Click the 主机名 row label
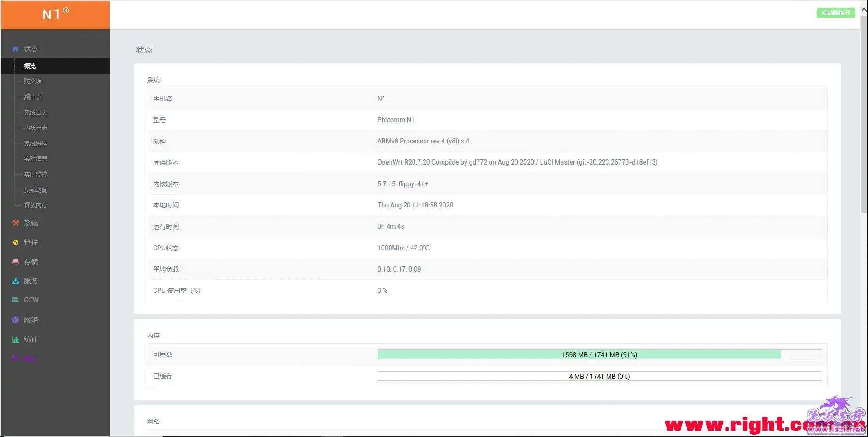868x437 pixels. [163, 99]
